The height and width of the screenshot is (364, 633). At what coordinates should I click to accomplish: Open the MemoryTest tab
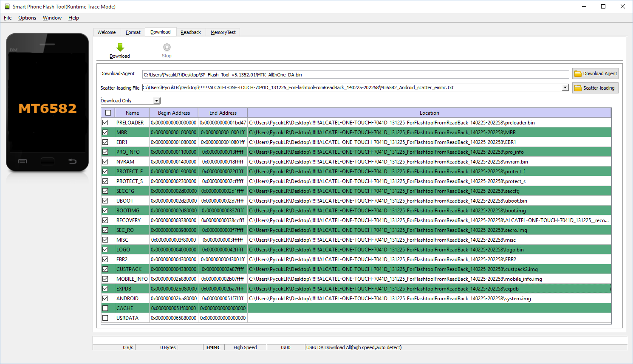tap(223, 32)
